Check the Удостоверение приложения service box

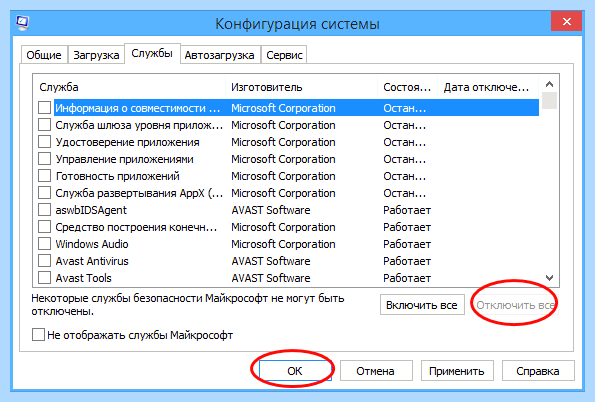click(44, 142)
